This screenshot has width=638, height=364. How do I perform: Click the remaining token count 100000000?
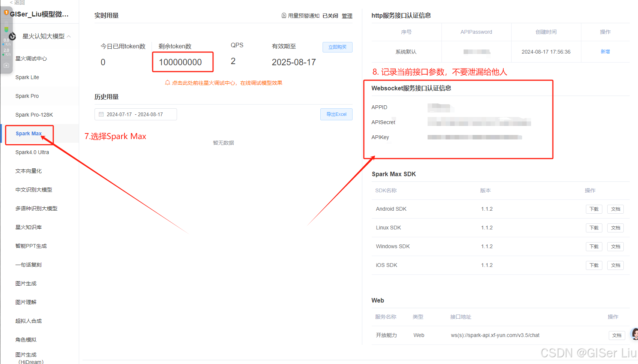pyautogui.click(x=180, y=62)
